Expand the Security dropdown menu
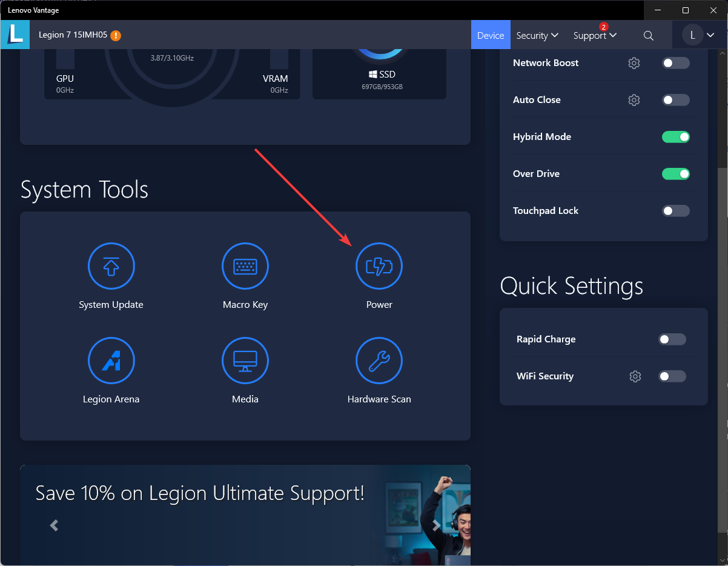The image size is (728, 566). [537, 35]
